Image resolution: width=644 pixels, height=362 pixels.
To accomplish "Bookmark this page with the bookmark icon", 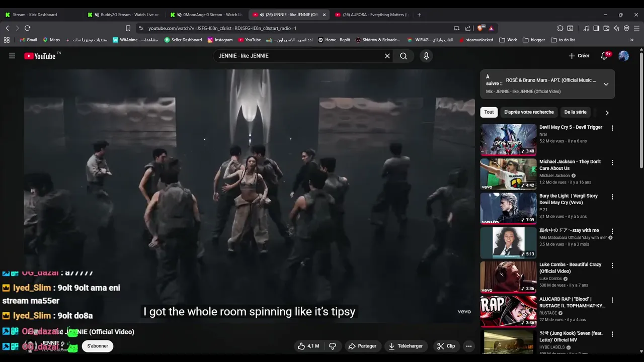I will click(x=128, y=28).
